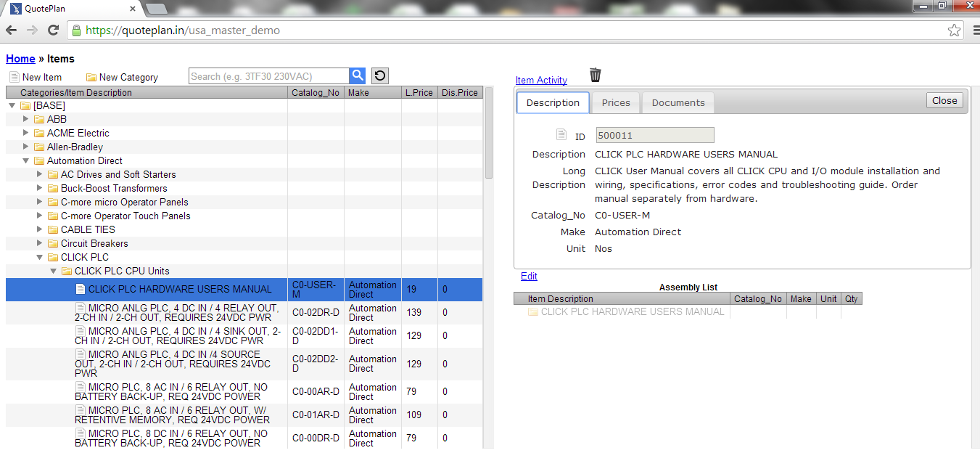The image size is (980, 453).
Task: Click the price 109 cell
Action: coord(419,415)
